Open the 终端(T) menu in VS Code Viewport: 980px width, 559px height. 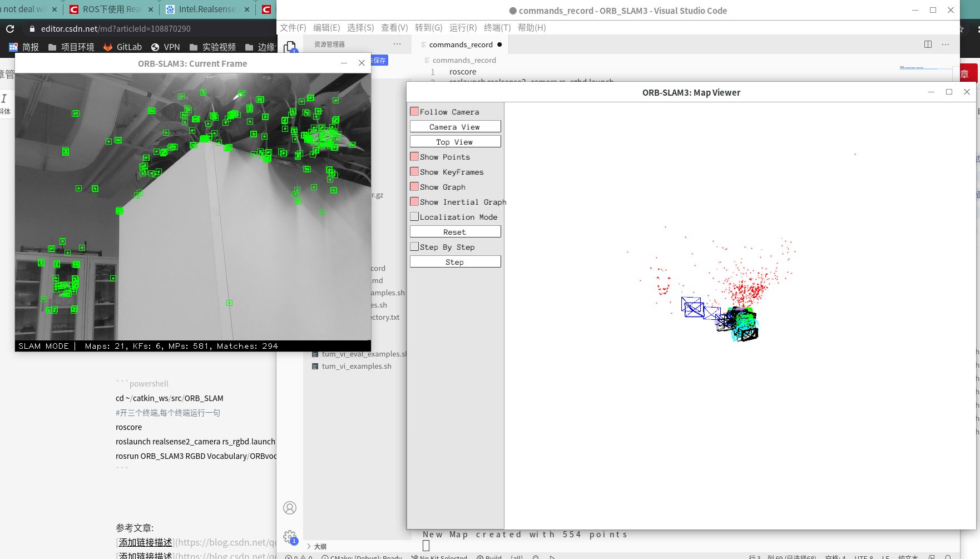[497, 27]
